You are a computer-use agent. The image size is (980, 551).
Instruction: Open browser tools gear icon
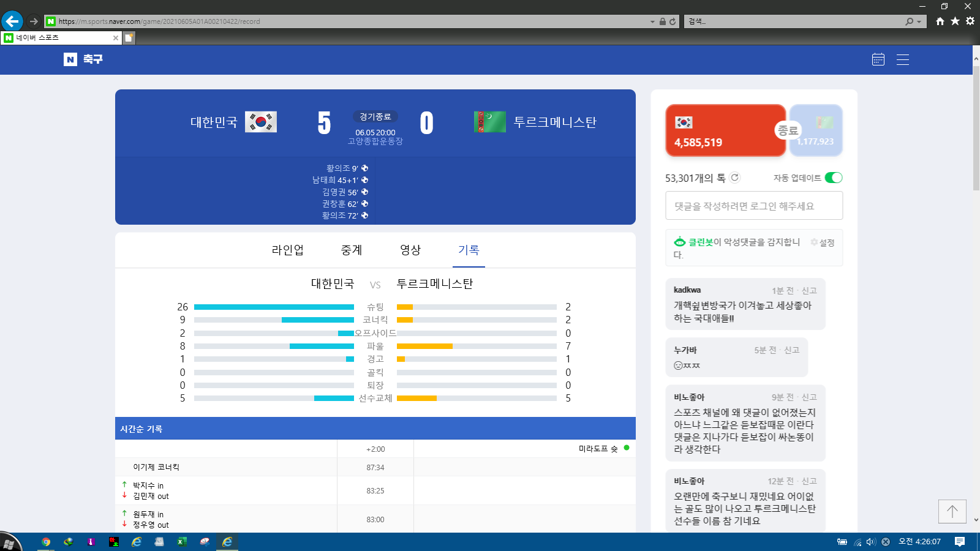pos(970,21)
